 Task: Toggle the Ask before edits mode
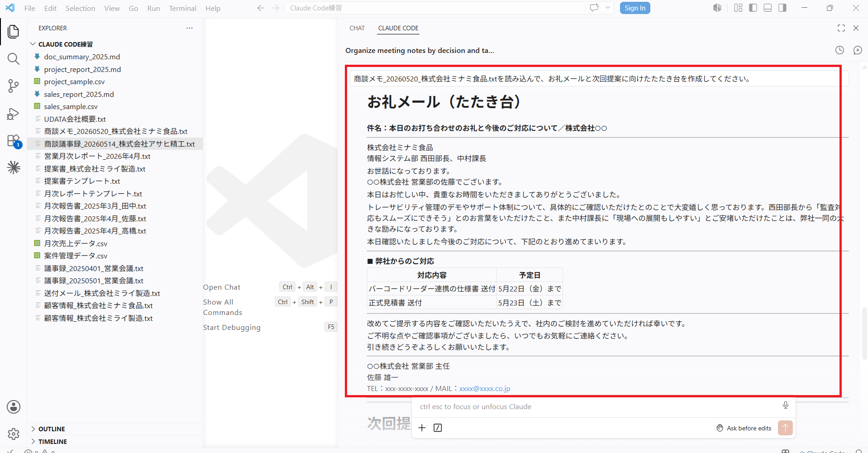[x=744, y=428]
